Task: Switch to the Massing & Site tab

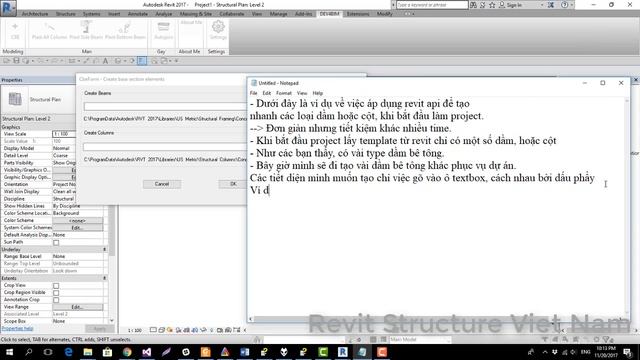Action: (196, 14)
